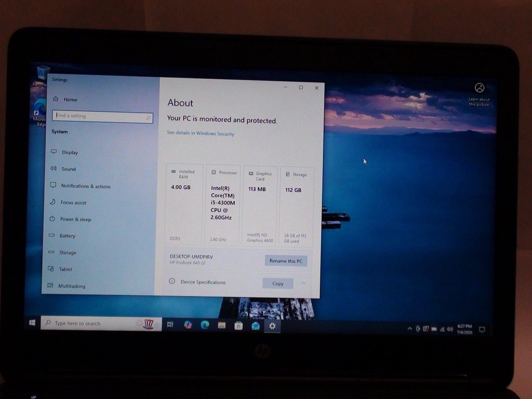Open the Windows Start menu
Image resolution: width=532 pixels, height=399 pixels.
pyautogui.click(x=32, y=323)
